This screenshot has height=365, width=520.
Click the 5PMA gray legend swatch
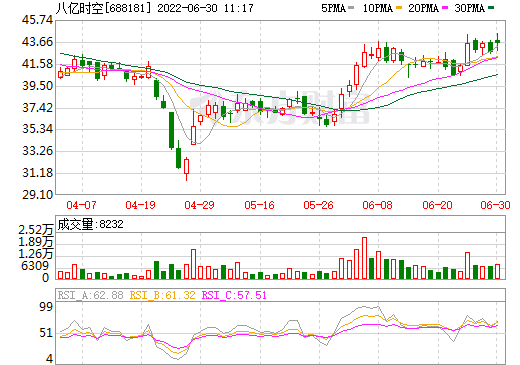coord(351,7)
